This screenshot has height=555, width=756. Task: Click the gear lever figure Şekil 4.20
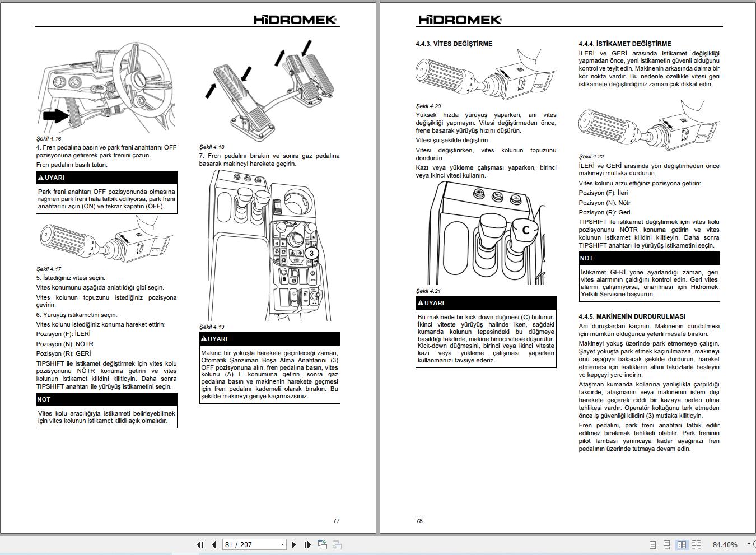coord(485,76)
